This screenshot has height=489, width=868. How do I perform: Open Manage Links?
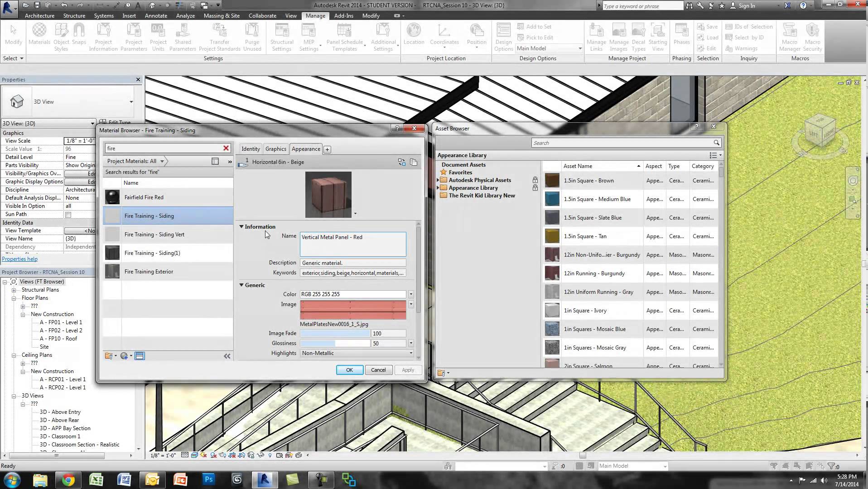[x=596, y=37]
